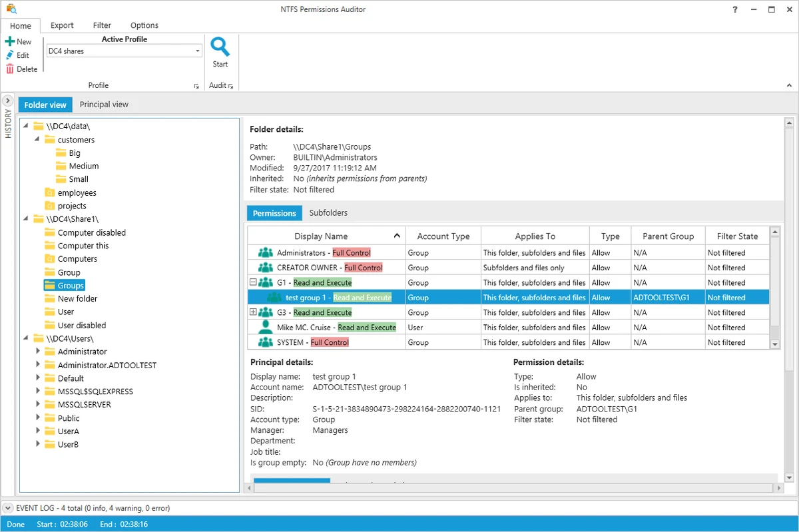Expand the EVENT LOG panel
799x532 pixels.
(8, 508)
